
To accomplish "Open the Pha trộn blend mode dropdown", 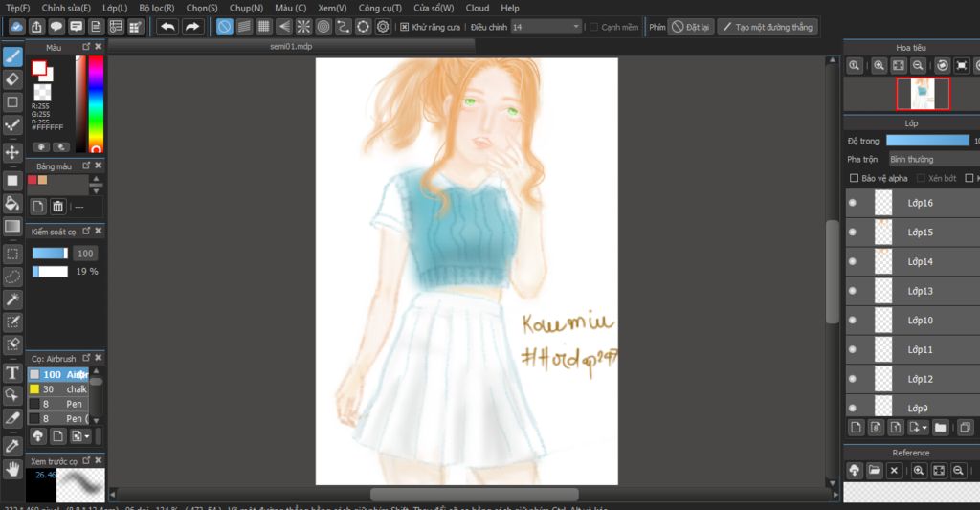I will point(934,160).
